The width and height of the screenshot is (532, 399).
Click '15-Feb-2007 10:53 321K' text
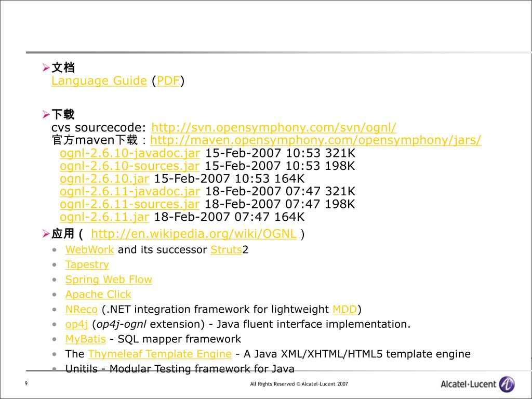(280, 153)
